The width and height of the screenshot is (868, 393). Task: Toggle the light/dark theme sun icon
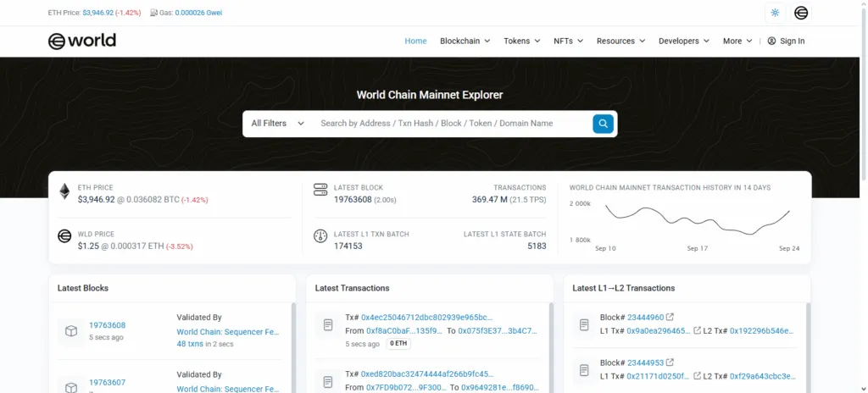pos(775,13)
